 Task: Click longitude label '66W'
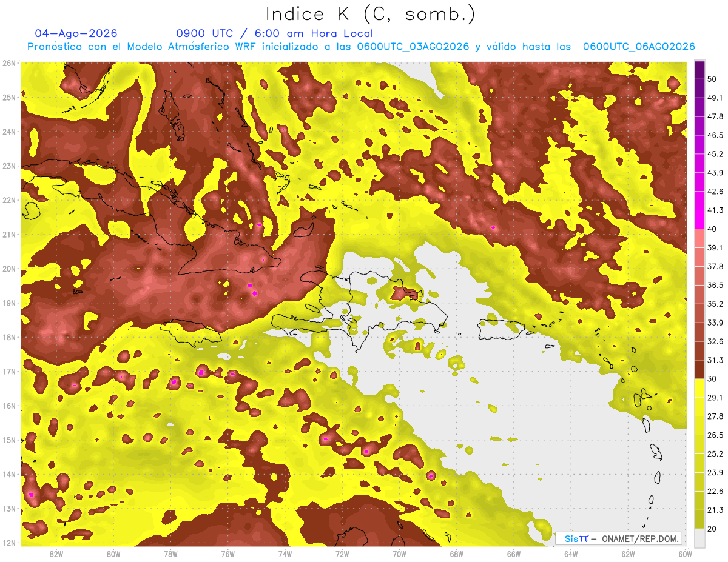514,554
